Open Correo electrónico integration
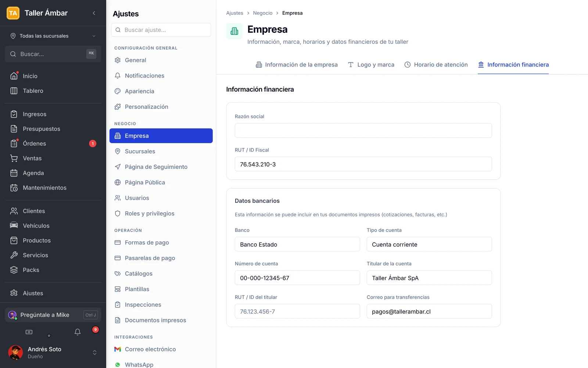 click(161, 349)
